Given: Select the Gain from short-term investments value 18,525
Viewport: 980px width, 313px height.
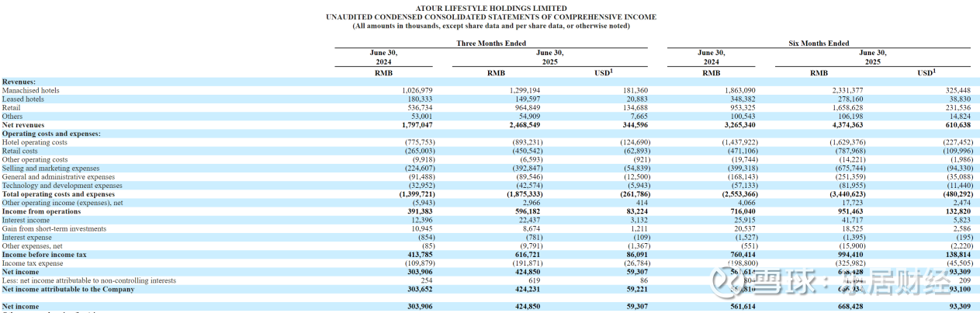Looking at the screenshot, I should click(861, 229).
